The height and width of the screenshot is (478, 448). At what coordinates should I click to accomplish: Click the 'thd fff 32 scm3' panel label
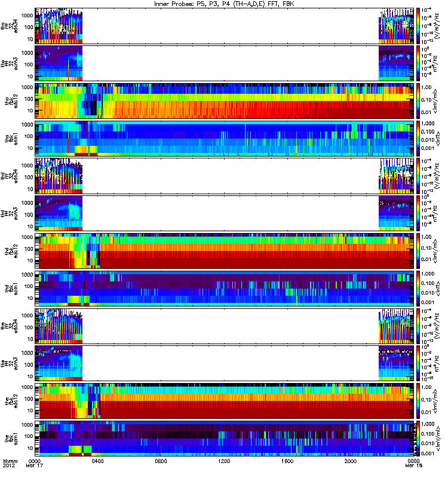coord(9,213)
